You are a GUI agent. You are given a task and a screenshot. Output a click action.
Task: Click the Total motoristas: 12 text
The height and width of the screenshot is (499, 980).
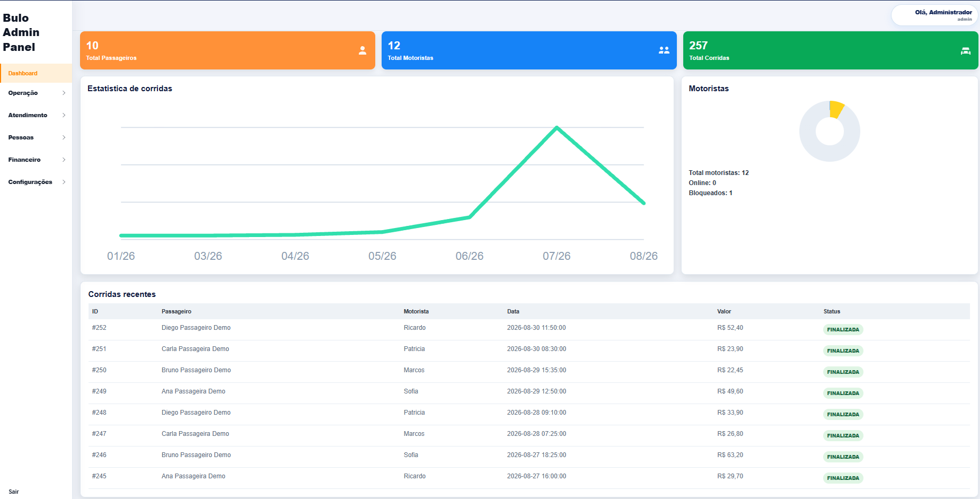pos(719,173)
